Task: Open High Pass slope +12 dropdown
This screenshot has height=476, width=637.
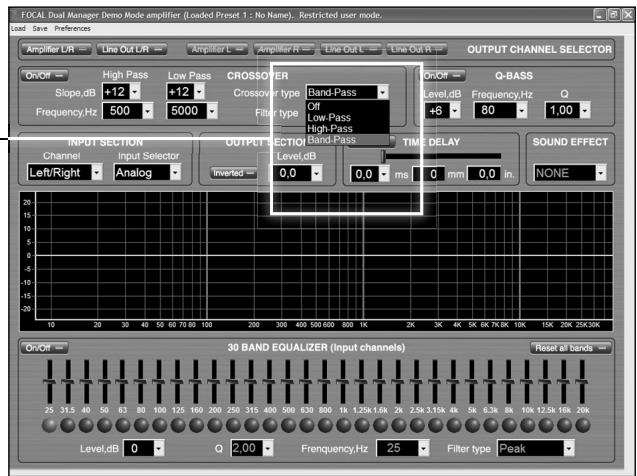Action: click(135, 92)
